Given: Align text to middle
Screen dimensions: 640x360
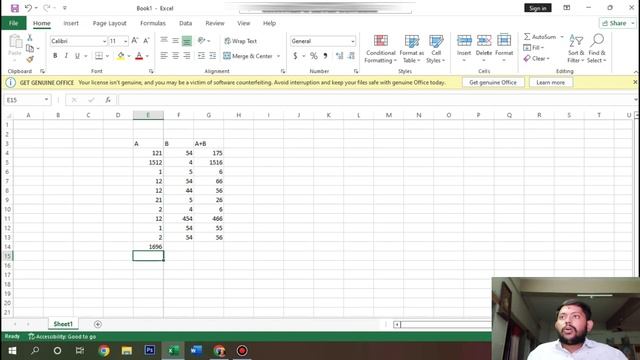Looking at the screenshot, I should 176,40.
